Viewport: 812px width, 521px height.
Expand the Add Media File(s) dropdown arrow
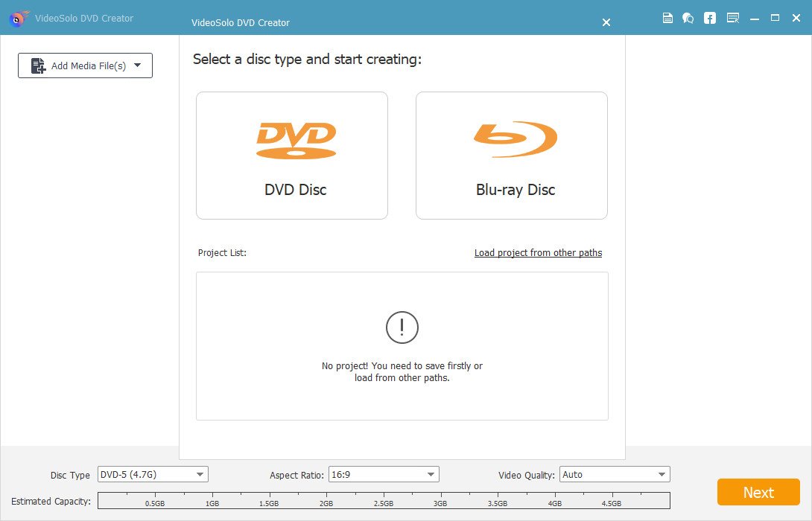click(137, 65)
